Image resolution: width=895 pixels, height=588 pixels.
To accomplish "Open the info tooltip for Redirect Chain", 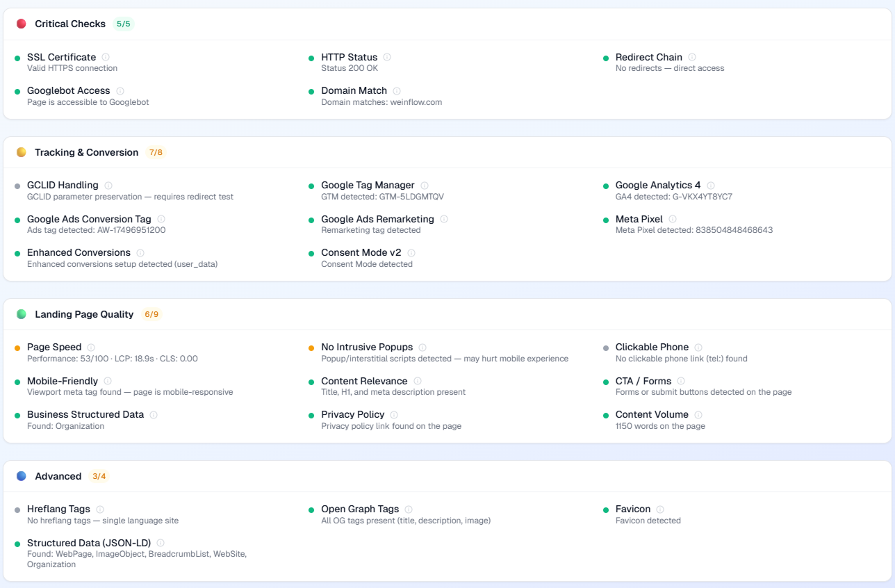I will pos(692,57).
